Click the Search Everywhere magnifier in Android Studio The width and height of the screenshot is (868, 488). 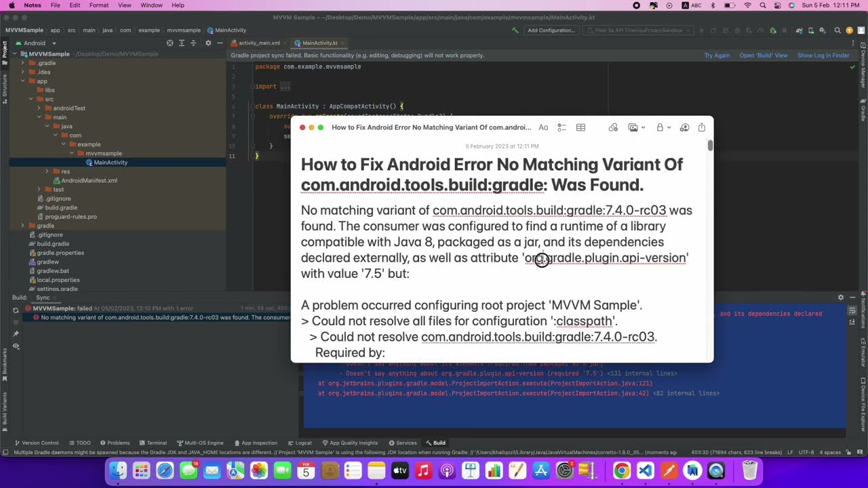point(837,30)
